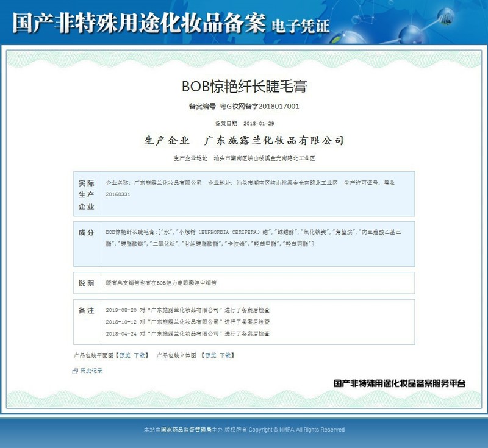Download the 产品包装立体图 image

[225, 355]
